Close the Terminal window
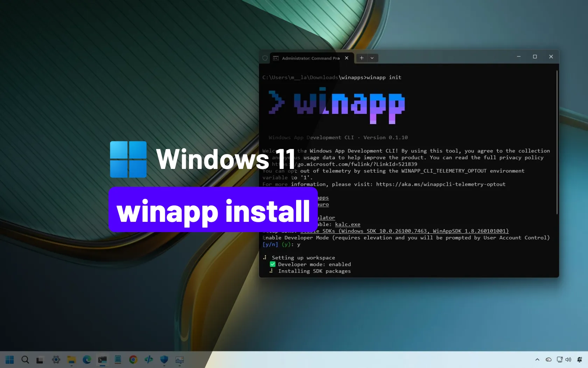This screenshot has height=368, width=588. point(551,57)
